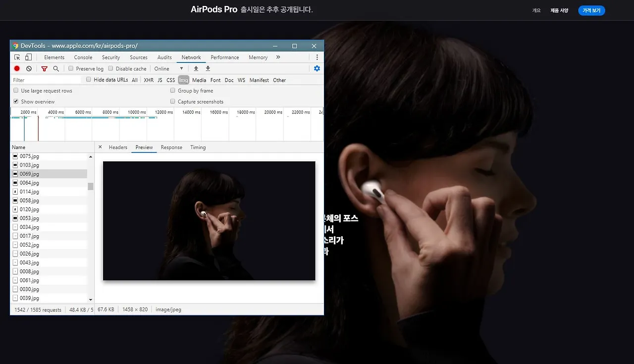Enable the Disable cache checkbox
Viewport: 634px width, 364px height.
(x=110, y=69)
